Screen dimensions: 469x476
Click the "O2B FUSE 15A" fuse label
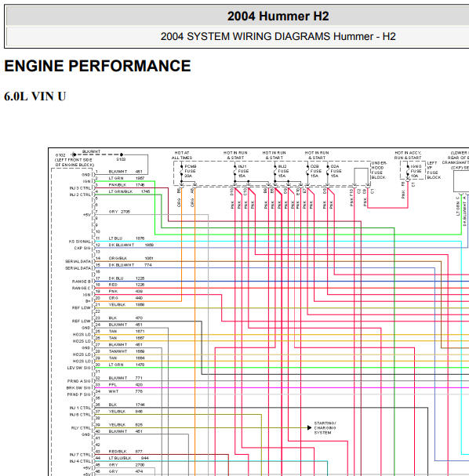[316, 171]
